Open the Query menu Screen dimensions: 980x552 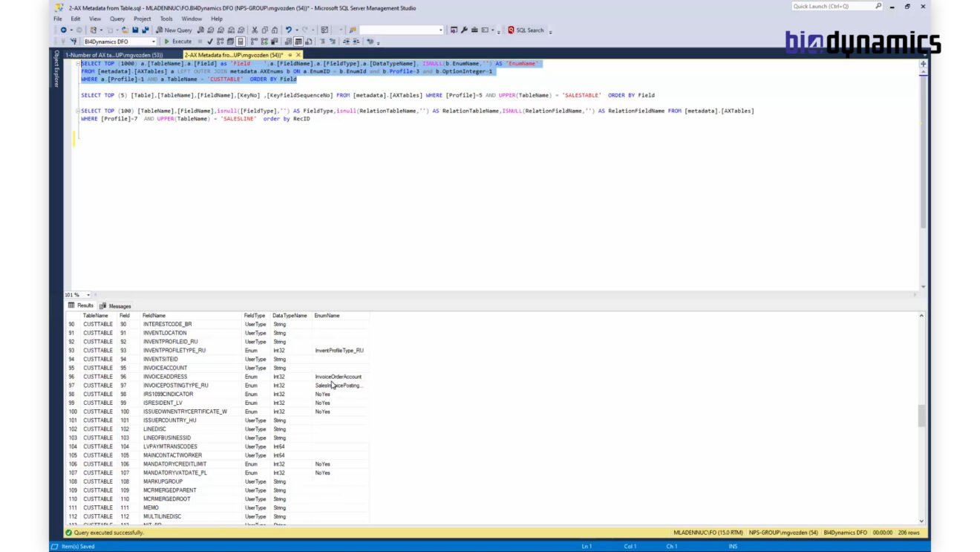click(x=119, y=18)
